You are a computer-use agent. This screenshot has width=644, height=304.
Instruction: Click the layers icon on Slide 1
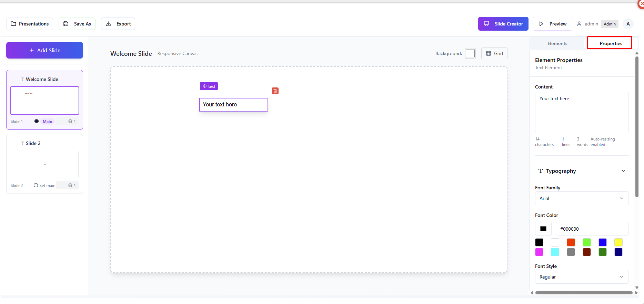click(70, 121)
